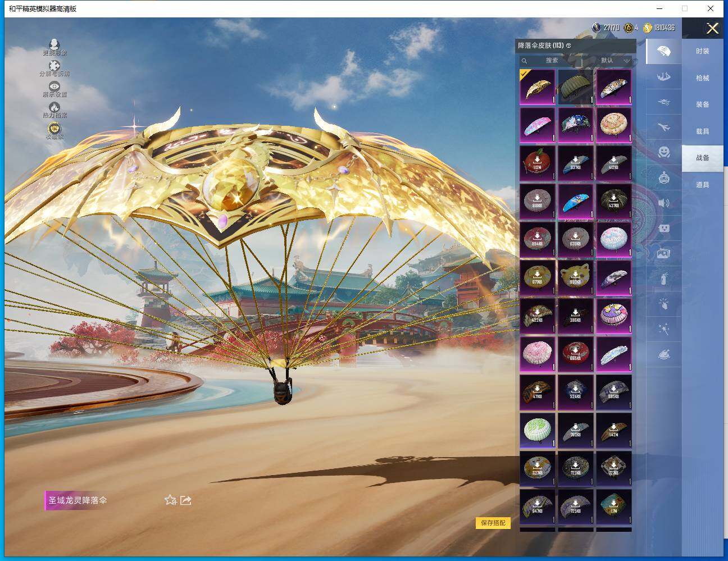Image resolution: width=728 pixels, height=561 pixels.
Task: Close the wardrobe with the X button
Action: pyautogui.click(x=712, y=29)
